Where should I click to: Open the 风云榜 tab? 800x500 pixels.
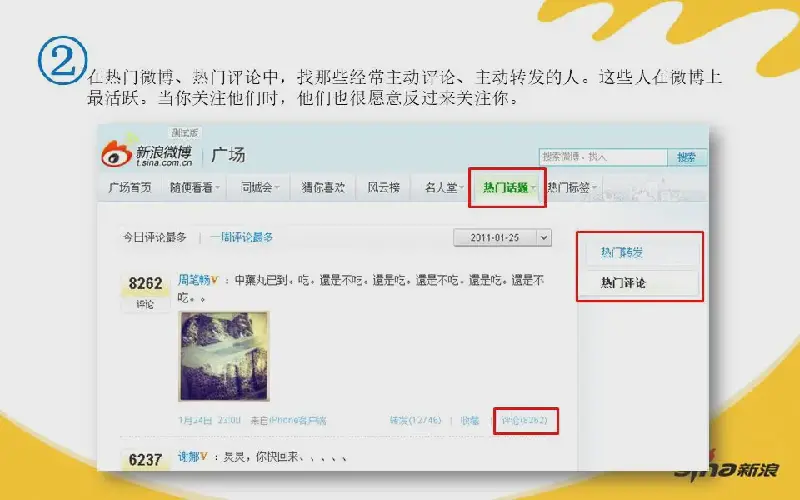click(x=384, y=188)
